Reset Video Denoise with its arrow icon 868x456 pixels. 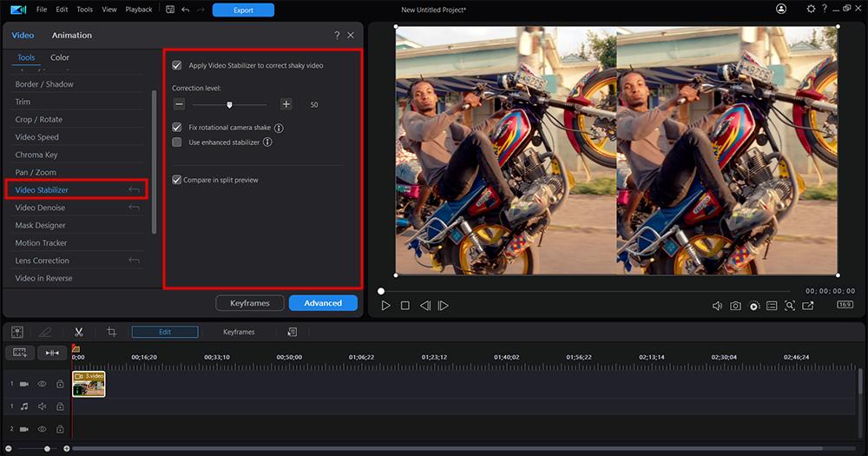coord(134,208)
